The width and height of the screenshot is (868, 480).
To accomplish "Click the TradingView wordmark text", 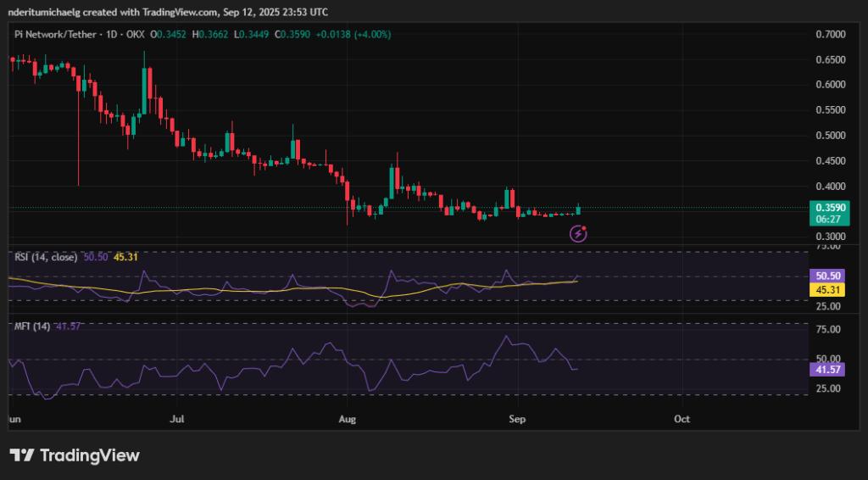I will pos(89,455).
